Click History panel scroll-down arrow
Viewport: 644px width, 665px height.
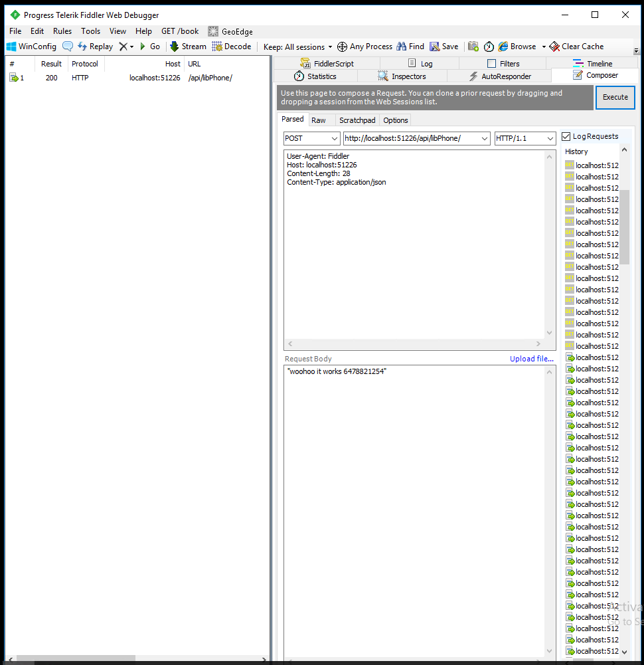click(x=625, y=652)
